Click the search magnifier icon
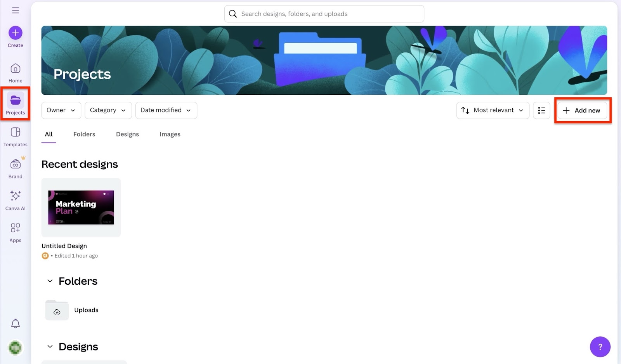621x364 pixels. tap(233, 14)
